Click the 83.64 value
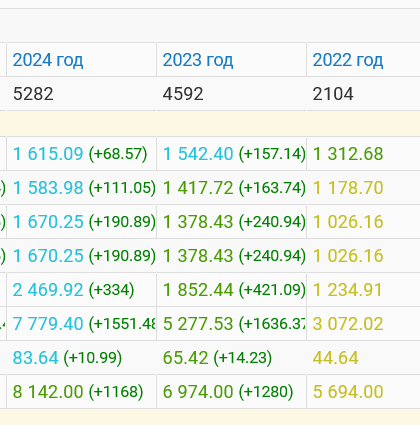This screenshot has height=425, width=420. coord(36,358)
